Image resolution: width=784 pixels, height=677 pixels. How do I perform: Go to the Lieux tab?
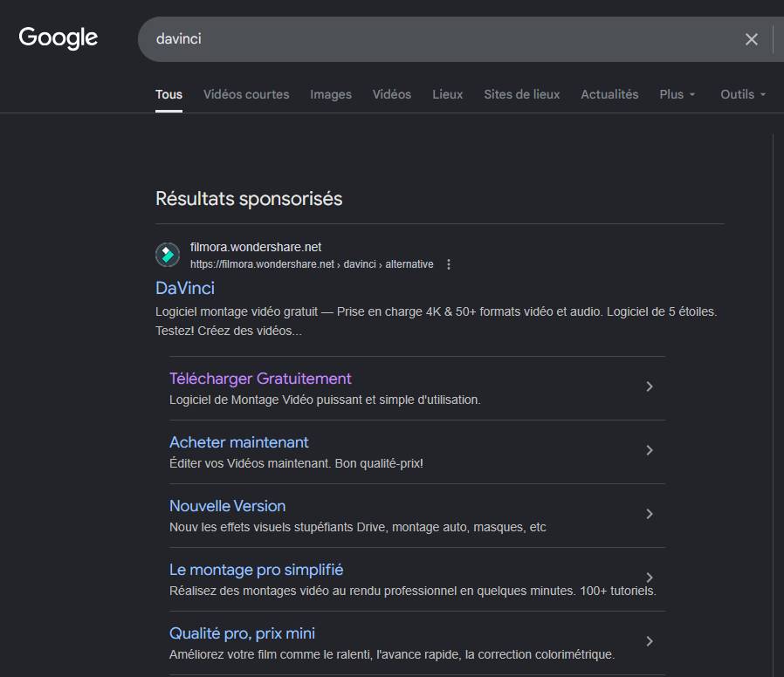[x=448, y=94]
